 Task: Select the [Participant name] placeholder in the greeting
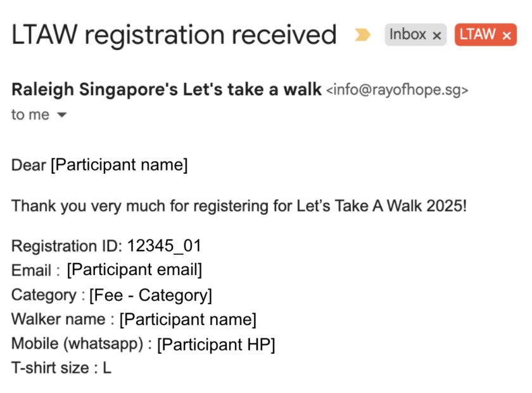pyautogui.click(x=118, y=164)
